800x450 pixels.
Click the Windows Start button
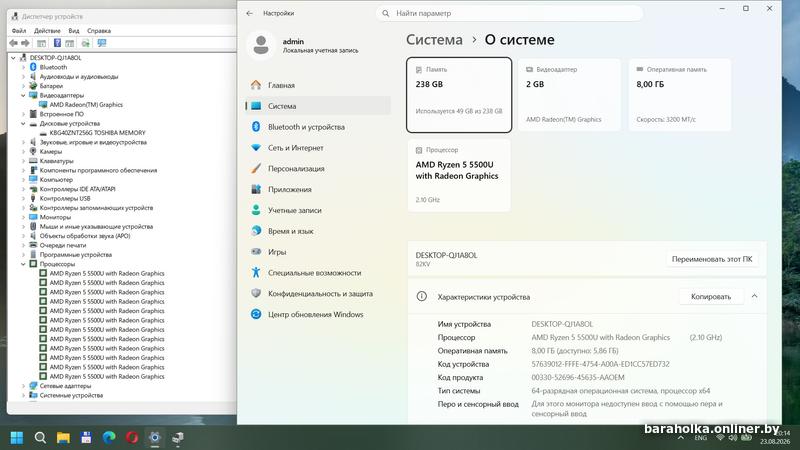pos(17,438)
